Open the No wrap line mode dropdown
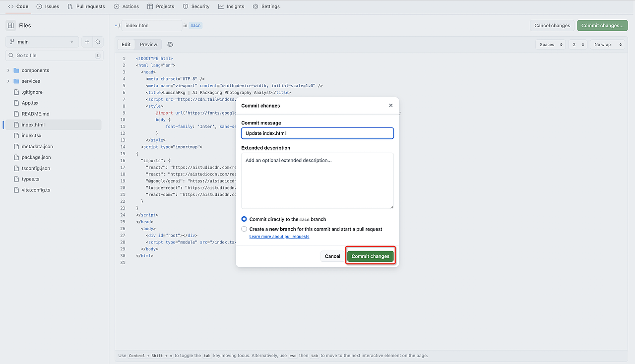The height and width of the screenshot is (364, 635). coord(607,45)
